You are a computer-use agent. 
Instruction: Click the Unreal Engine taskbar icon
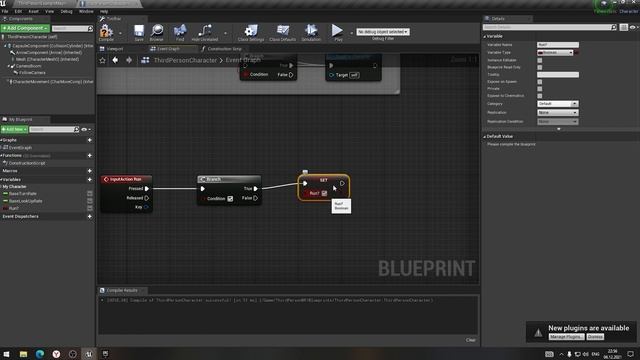pos(89,353)
